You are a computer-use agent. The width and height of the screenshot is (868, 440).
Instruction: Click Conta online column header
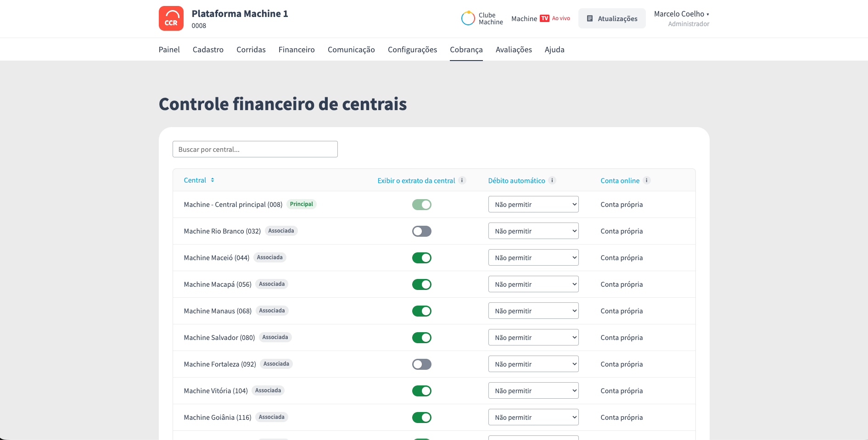point(620,181)
